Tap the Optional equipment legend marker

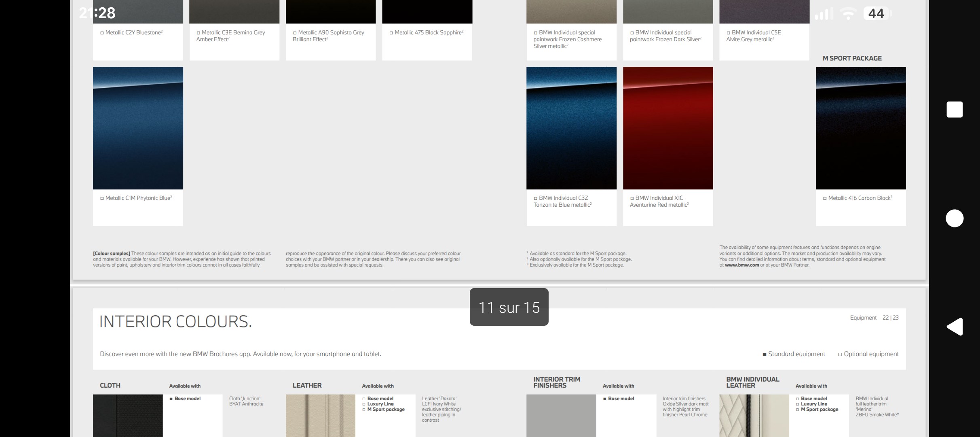pyautogui.click(x=840, y=354)
